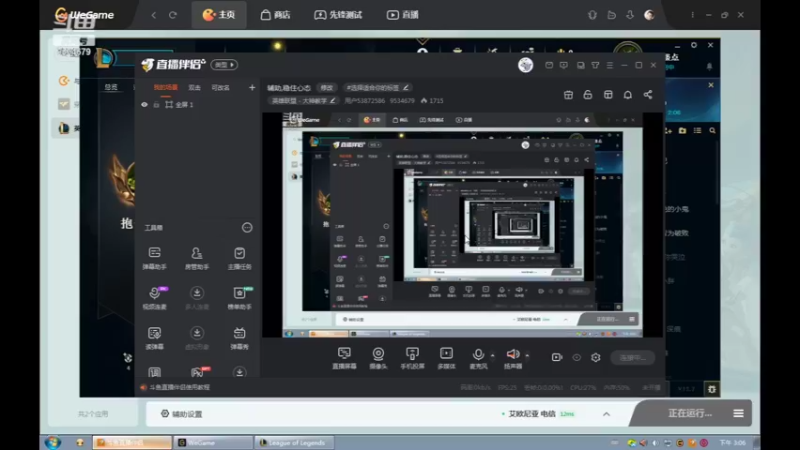Open the 房管助手 tool
This screenshot has height=450, width=800.
click(x=196, y=258)
